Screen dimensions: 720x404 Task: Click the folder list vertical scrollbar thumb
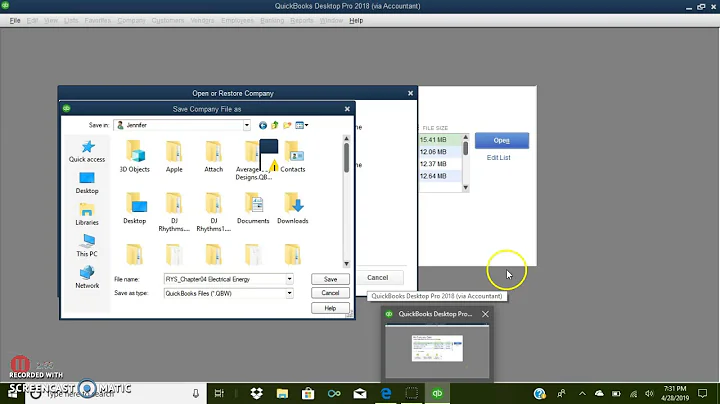347,157
